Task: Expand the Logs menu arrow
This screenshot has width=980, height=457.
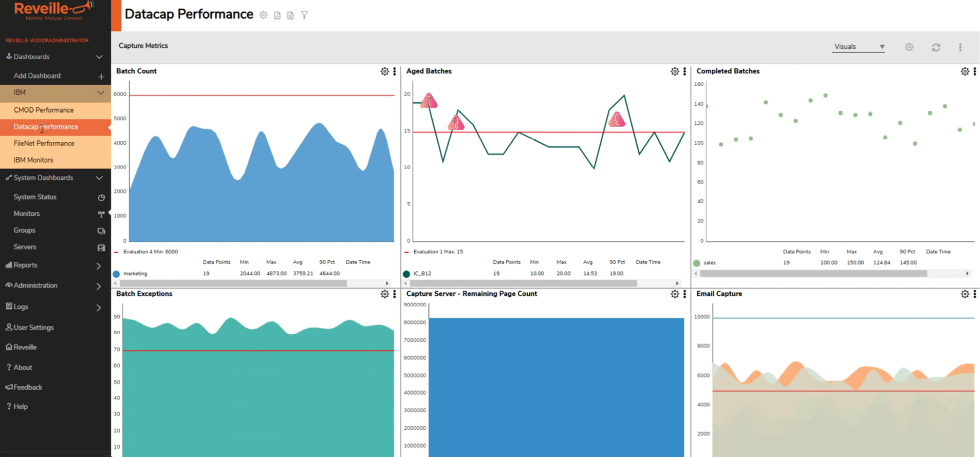Action: (x=99, y=307)
